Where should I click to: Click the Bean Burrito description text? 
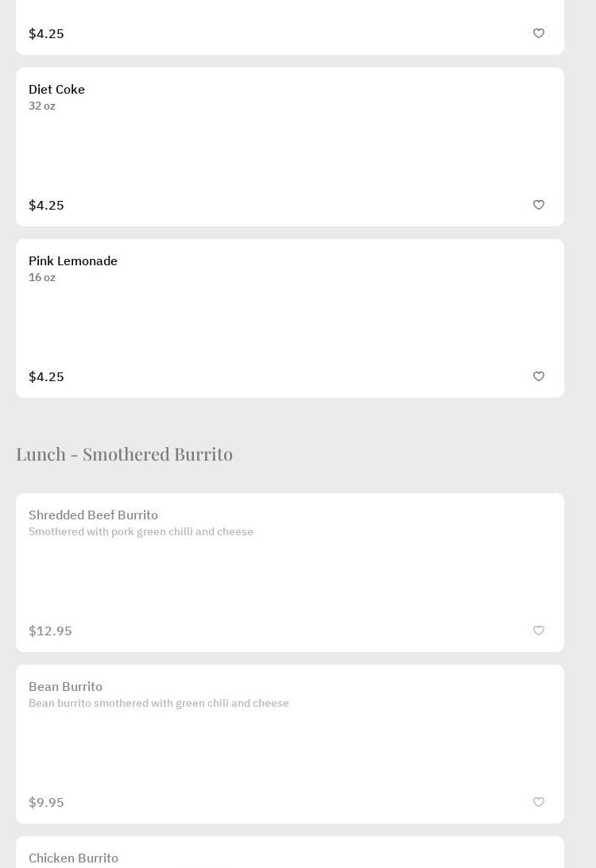158,704
